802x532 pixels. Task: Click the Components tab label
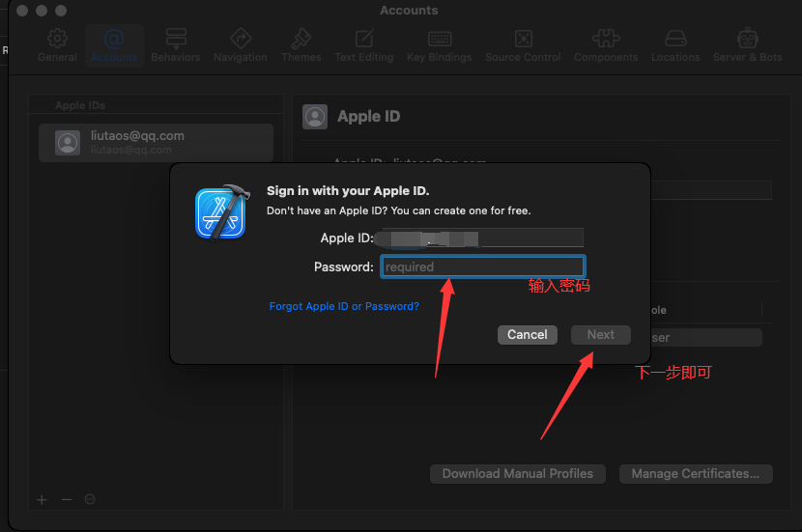tap(606, 57)
